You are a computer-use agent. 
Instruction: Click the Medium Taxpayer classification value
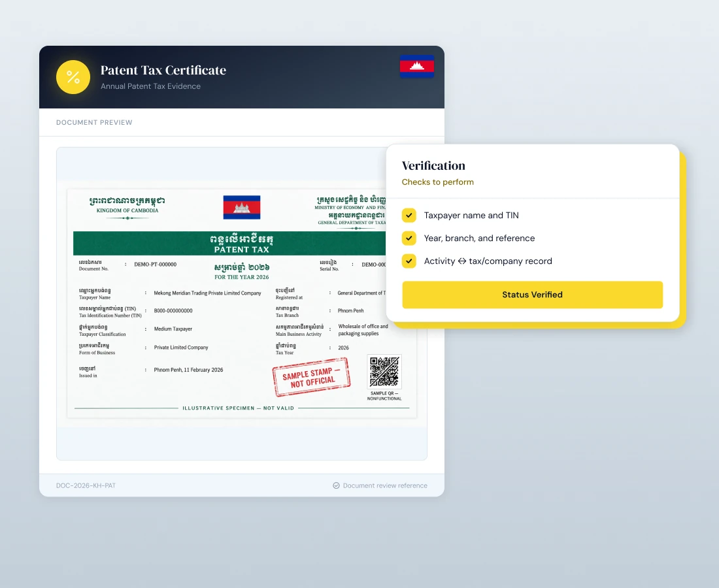(173, 329)
